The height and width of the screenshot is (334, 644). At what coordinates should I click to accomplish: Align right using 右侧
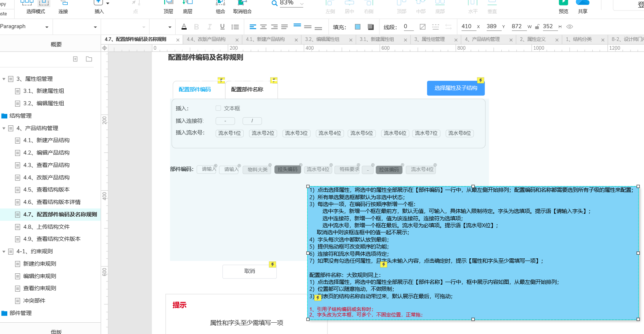tap(369, 7)
